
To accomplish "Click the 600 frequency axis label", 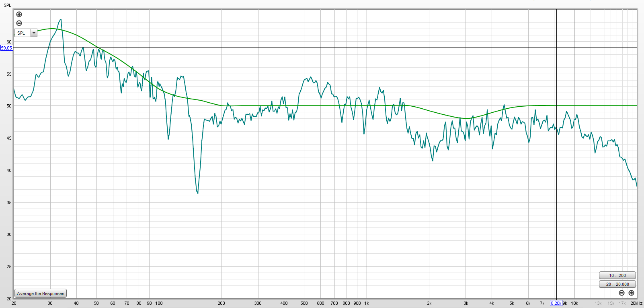I will coord(321,303).
